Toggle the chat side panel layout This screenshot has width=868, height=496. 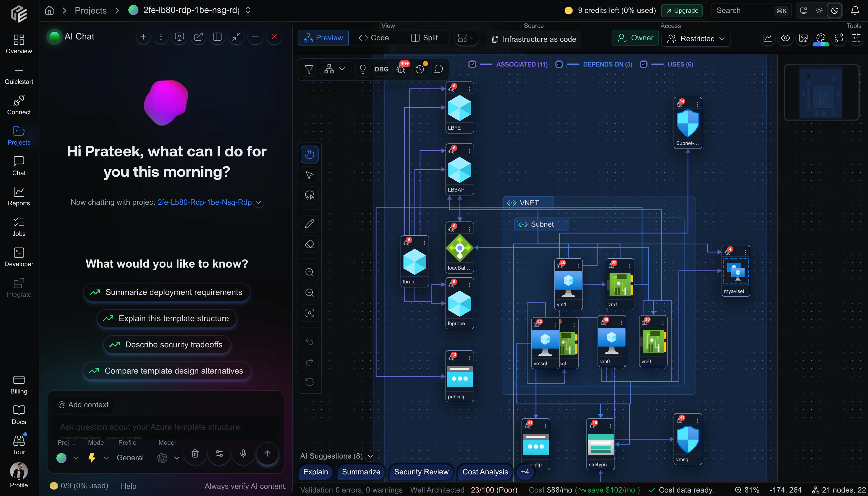[x=217, y=37]
